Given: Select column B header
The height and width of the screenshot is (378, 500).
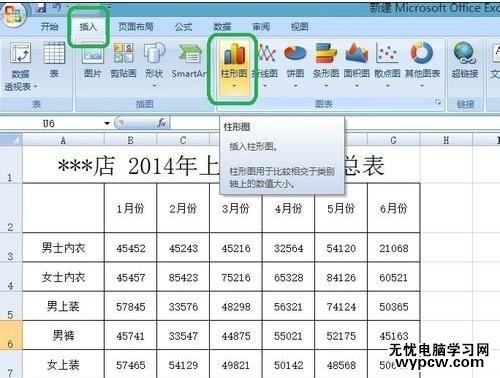Looking at the screenshot, I should (130, 140).
